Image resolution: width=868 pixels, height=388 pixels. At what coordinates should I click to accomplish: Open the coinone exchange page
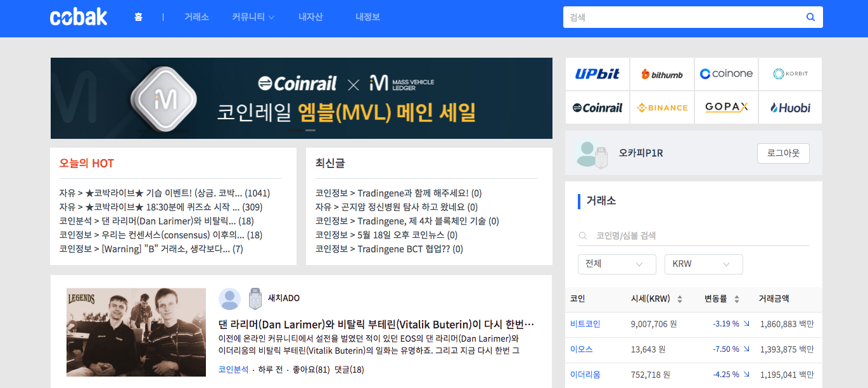tap(726, 74)
